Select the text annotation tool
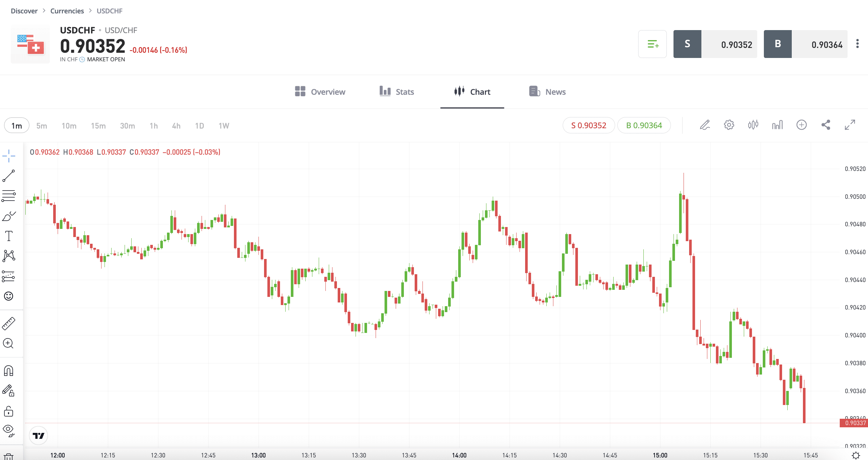 point(9,236)
